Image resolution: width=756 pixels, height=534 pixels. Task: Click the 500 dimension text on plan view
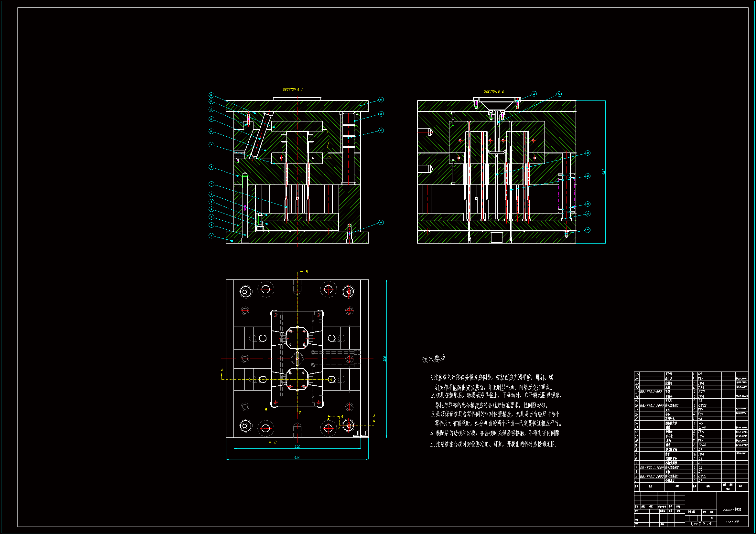384,359
